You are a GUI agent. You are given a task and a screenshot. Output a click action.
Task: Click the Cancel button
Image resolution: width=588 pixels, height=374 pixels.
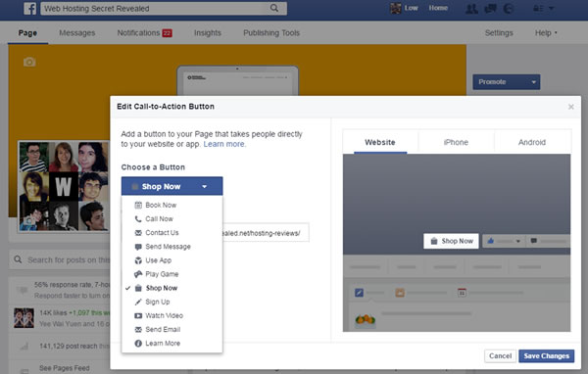500,356
